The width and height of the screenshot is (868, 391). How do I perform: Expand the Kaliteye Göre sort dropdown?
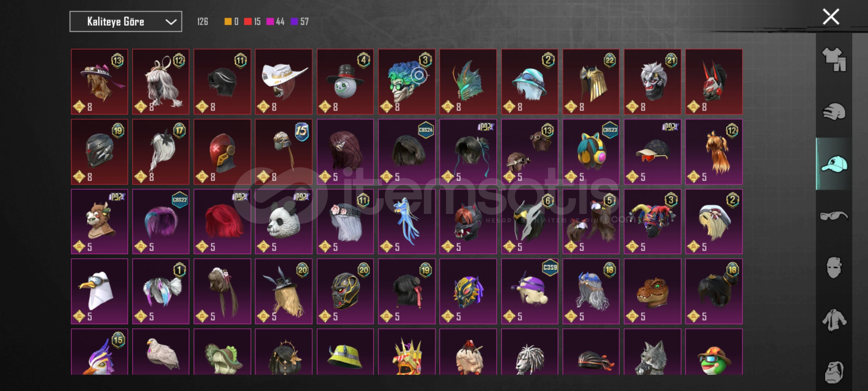(x=125, y=22)
